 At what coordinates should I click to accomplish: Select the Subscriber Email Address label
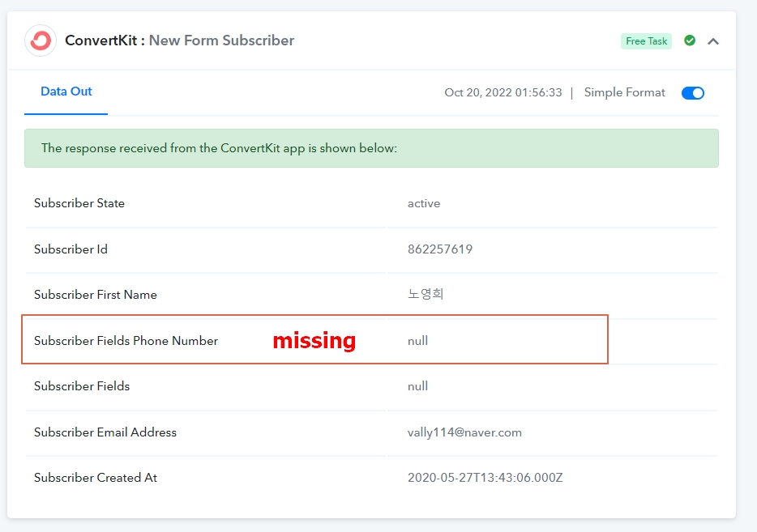105,432
